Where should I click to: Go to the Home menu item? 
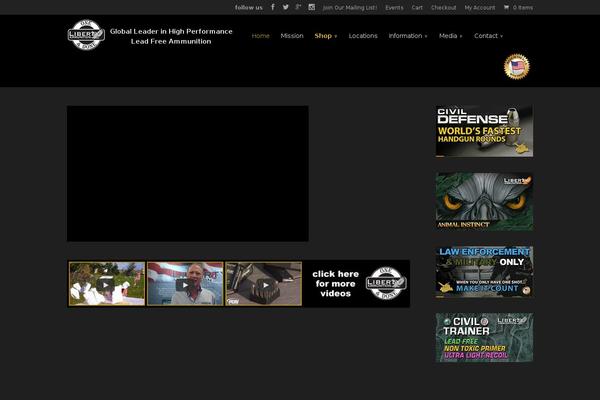click(261, 36)
